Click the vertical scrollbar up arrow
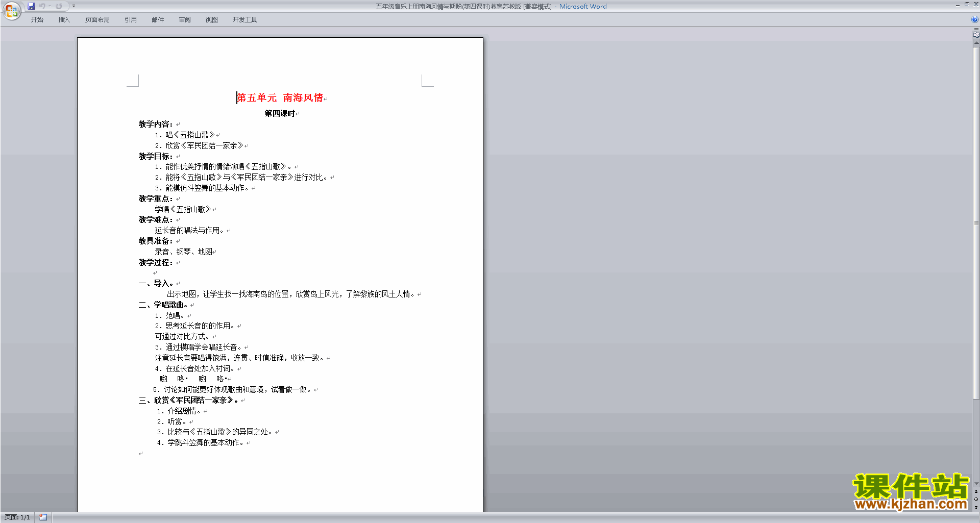 click(x=976, y=43)
